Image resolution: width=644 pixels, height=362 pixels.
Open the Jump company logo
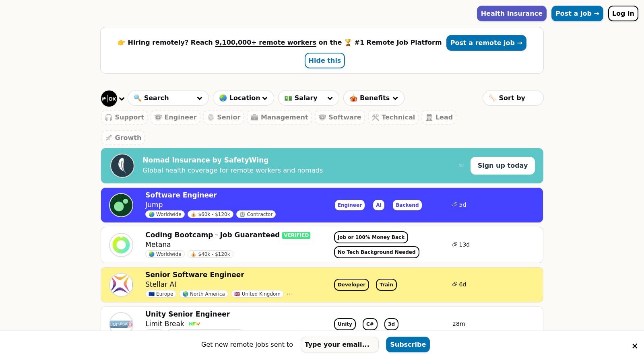[x=121, y=205]
